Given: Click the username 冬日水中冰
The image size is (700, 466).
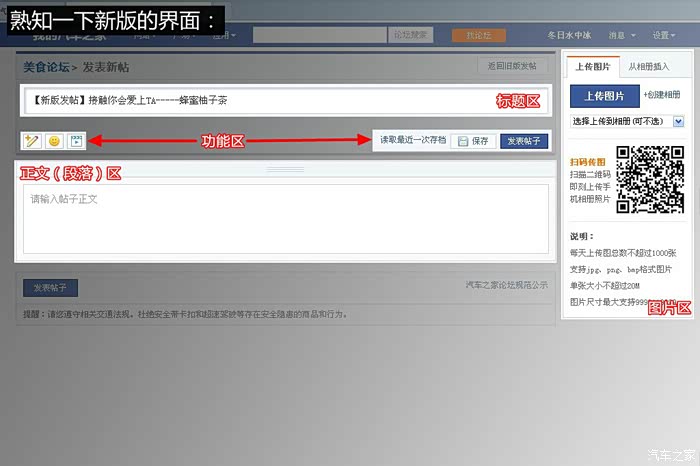Looking at the screenshot, I should click(x=569, y=35).
